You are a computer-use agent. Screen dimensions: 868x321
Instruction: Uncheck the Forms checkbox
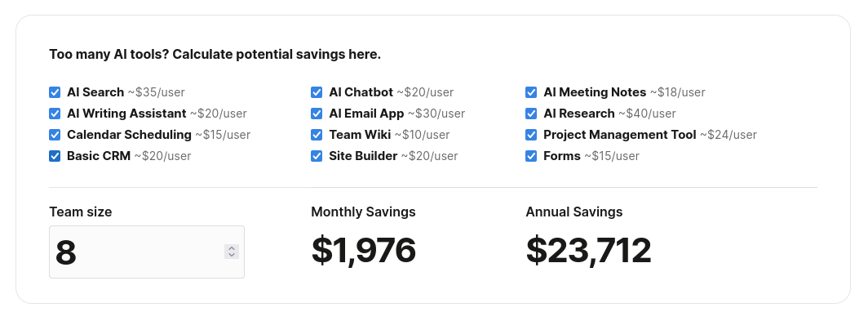[531, 156]
